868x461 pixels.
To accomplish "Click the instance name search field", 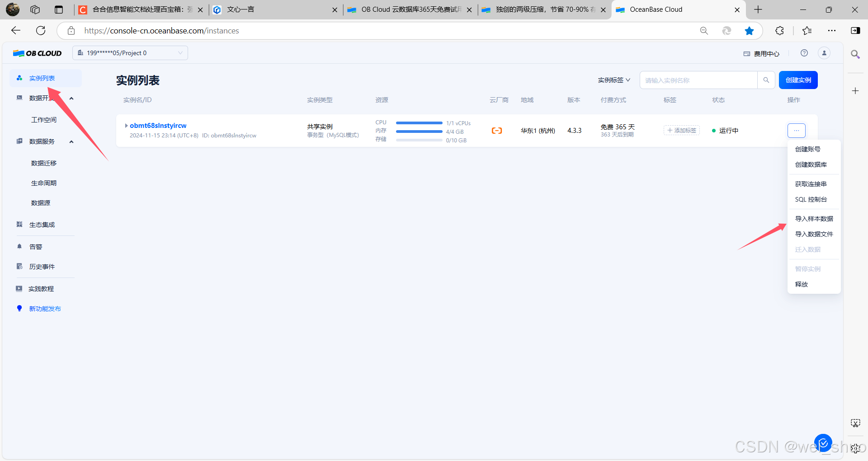I will click(698, 80).
